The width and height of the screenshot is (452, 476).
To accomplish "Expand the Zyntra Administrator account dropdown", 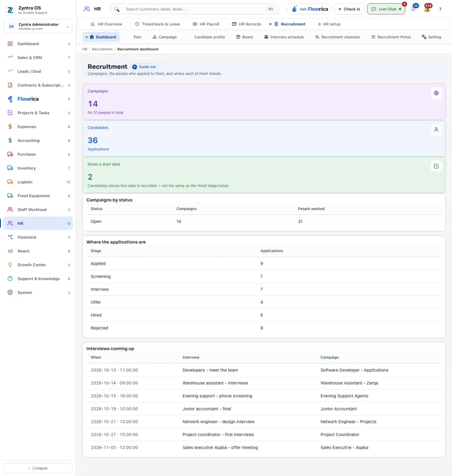I will [x=38, y=26].
